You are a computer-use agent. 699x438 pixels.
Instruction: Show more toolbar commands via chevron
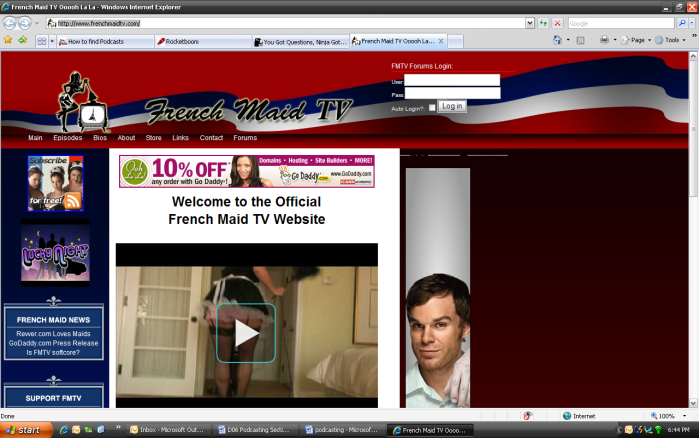point(694,36)
